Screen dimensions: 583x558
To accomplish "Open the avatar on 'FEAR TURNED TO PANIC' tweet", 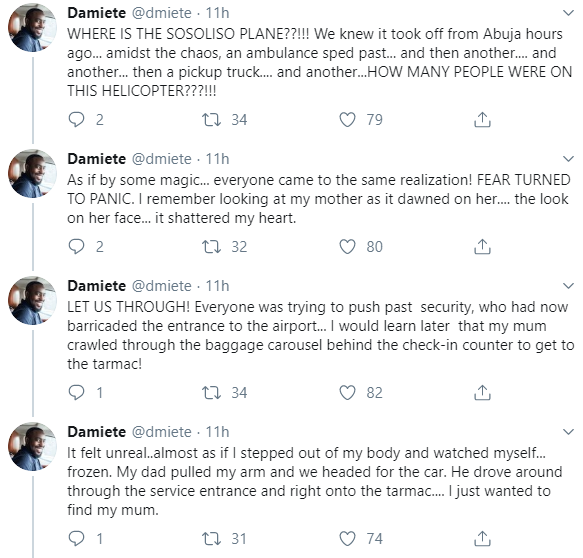I will click(32, 173).
